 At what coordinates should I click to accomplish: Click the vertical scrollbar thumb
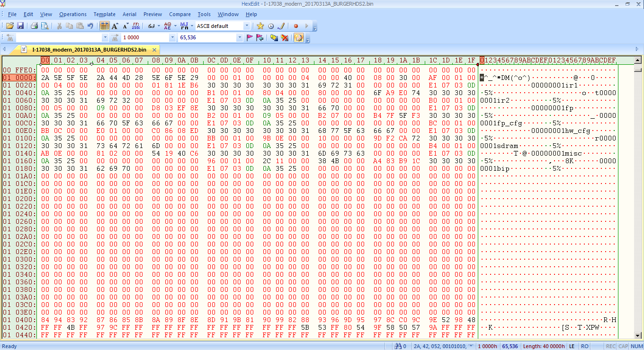point(638,70)
